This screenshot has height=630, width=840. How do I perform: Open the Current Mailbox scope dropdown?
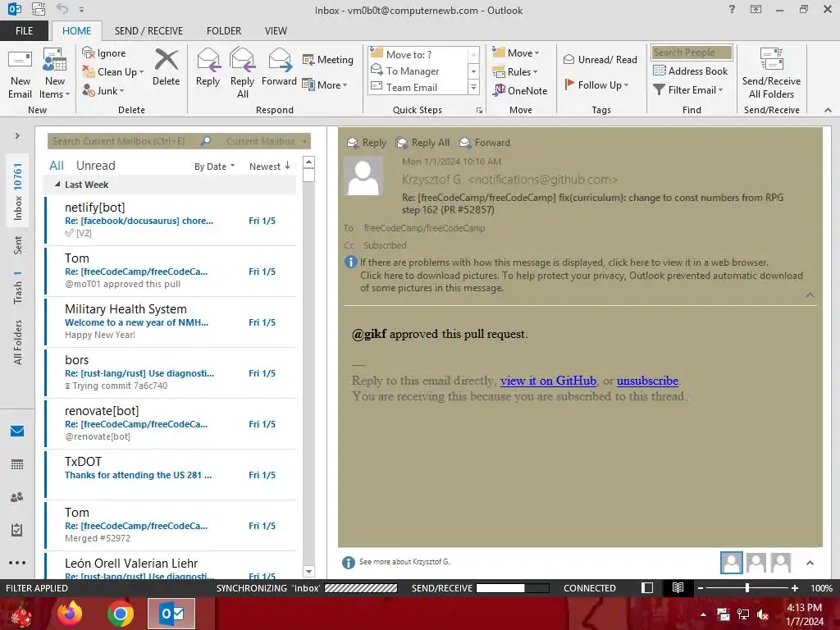tap(267, 141)
